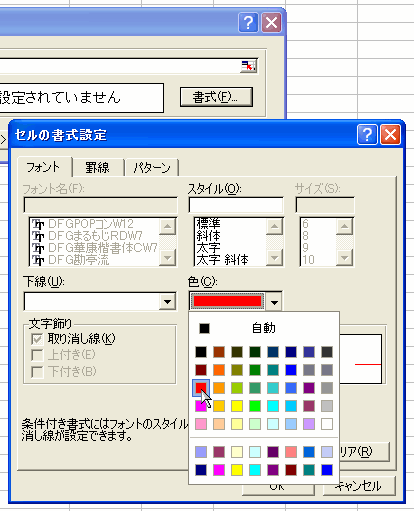Toggle the 取り消し線 strikethrough checkbox

pos(37,339)
